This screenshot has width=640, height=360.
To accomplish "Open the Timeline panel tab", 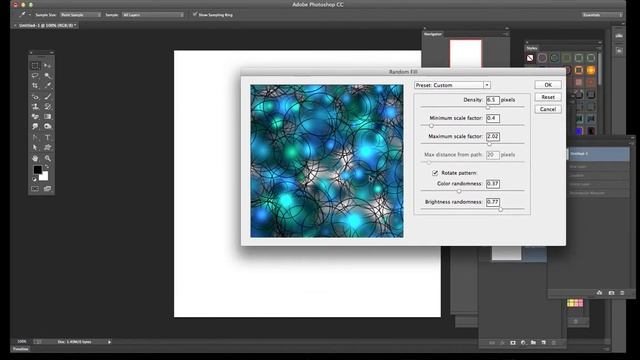I will pos(20,349).
